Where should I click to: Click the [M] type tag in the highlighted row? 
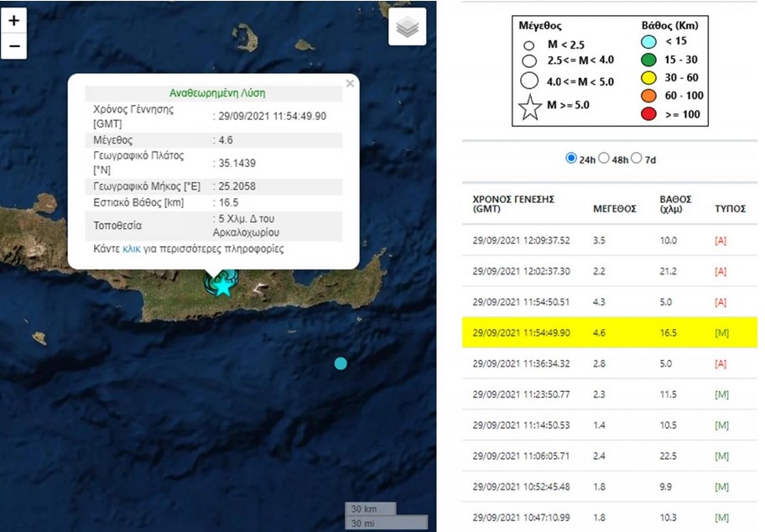pyautogui.click(x=721, y=332)
